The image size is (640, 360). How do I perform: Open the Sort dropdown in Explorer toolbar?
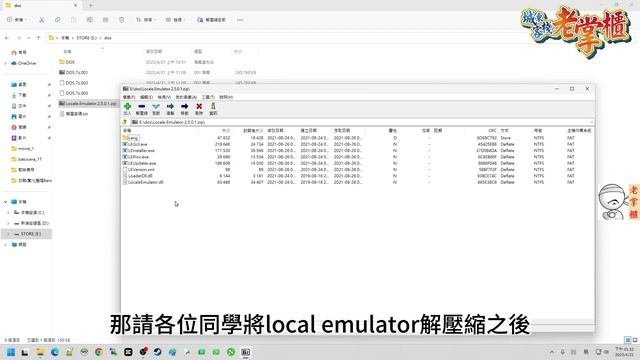pyautogui.click(x=146, y=20)
